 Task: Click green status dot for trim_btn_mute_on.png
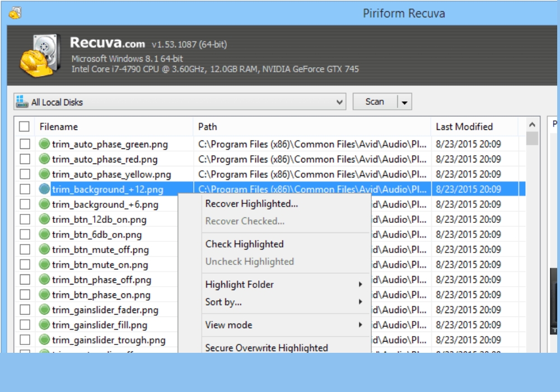(44, 264)
